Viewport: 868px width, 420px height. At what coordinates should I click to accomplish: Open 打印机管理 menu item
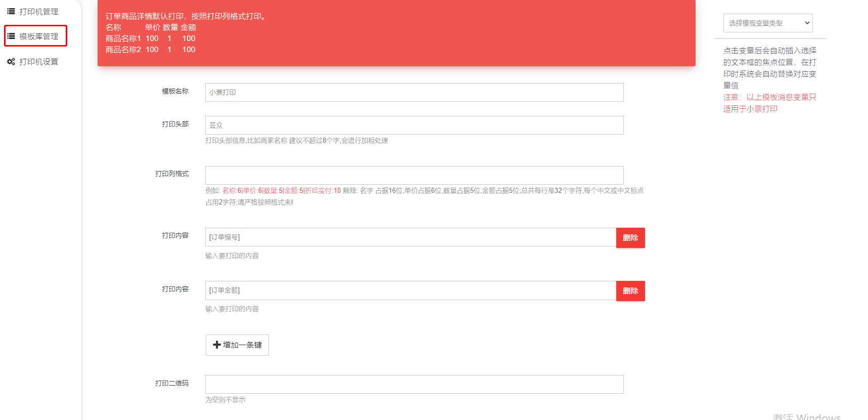click(x=33, y=11)
